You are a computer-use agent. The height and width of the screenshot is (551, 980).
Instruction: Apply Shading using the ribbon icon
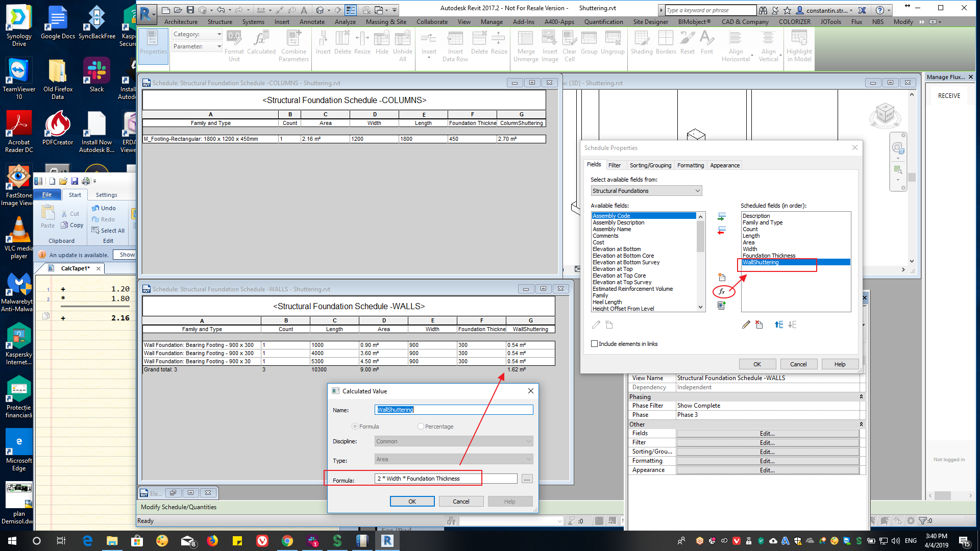click(642, 43)
